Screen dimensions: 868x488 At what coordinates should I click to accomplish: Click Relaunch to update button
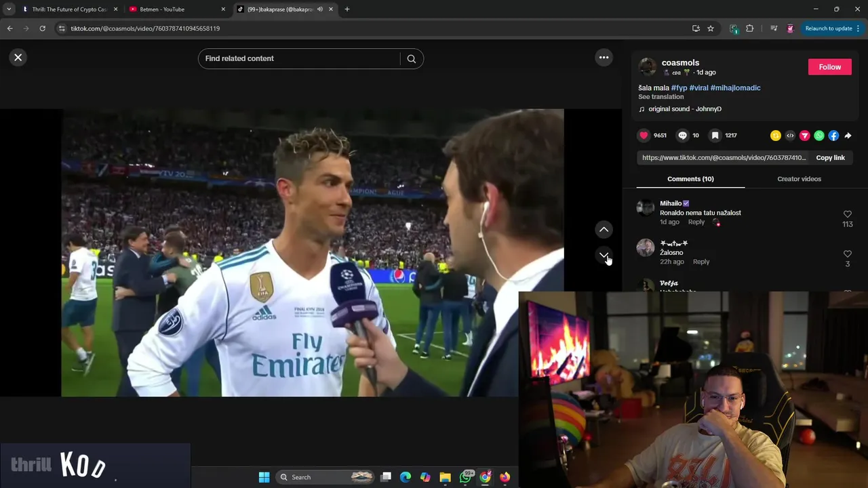coord(829,28)
